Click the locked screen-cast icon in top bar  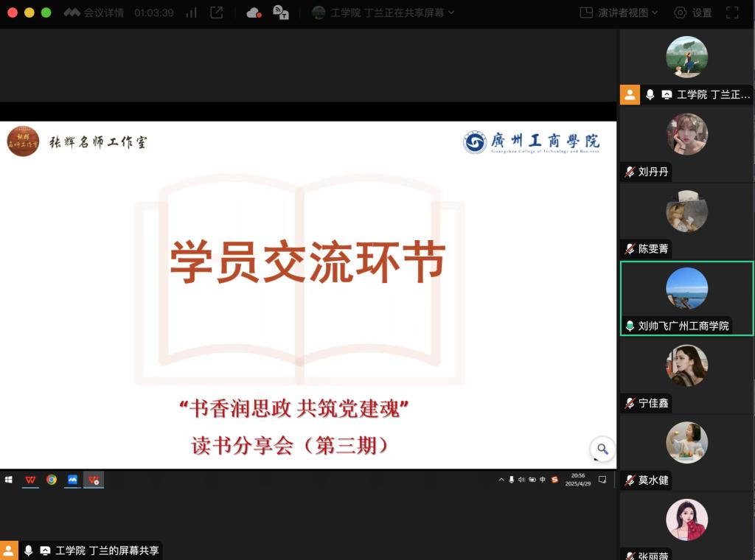point(281,13)
